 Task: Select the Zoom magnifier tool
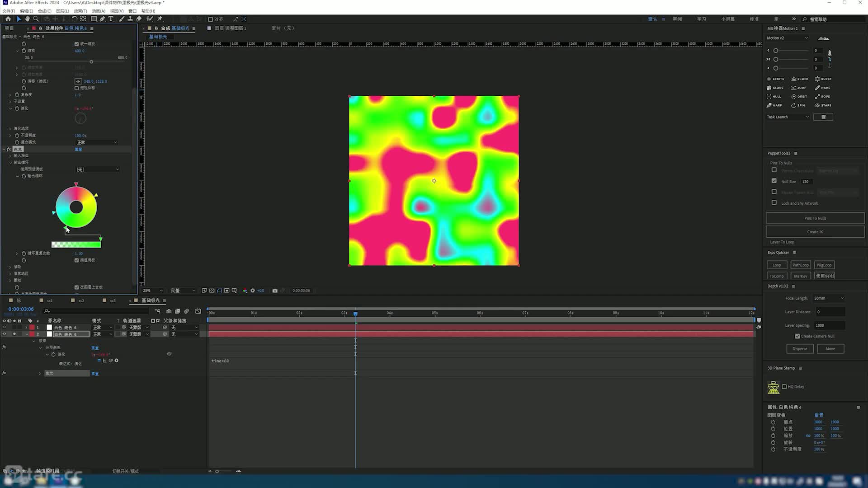tap(36, 19)
